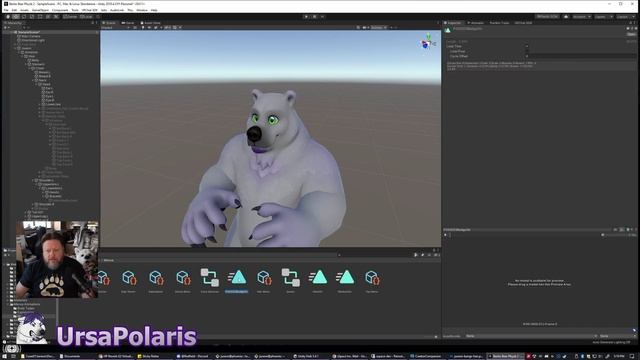Screen dimensions: 640x360
Task: Select the Scale tool in Unity toolbar
Action: 32,17
